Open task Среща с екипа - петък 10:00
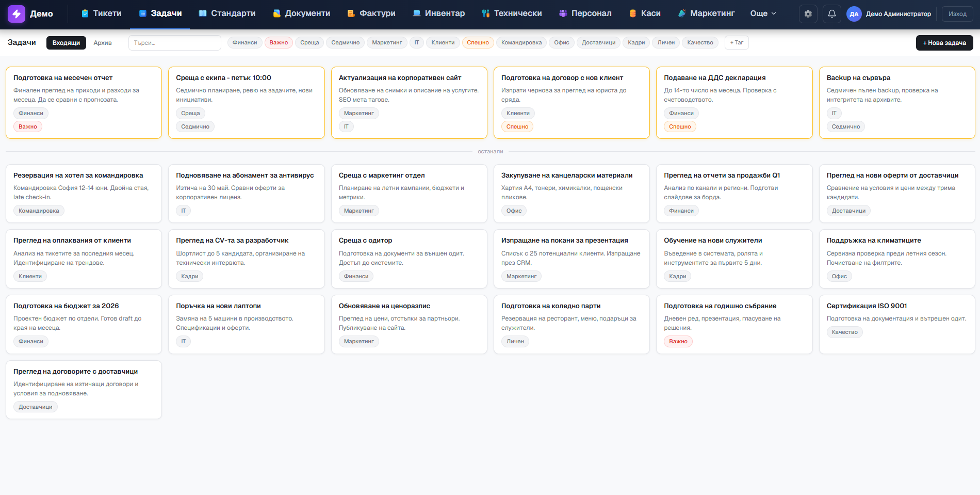Screen dimensions: 980x495 247,103
